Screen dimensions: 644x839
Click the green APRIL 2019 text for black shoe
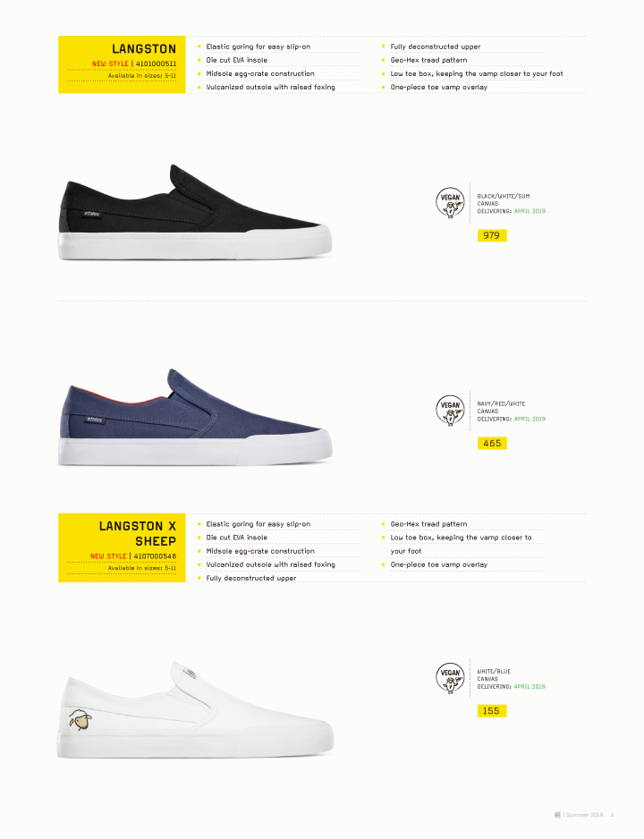(x=530, y=211)
